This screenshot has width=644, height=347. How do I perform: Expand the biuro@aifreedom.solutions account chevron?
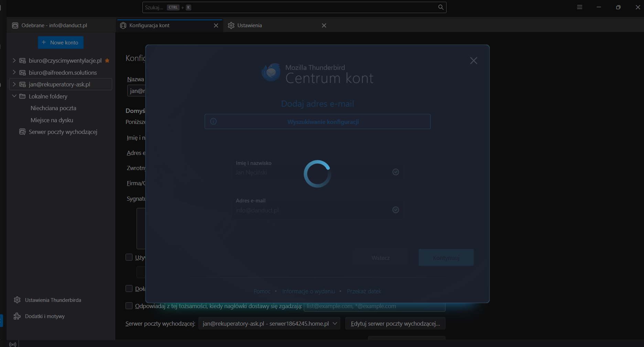point(14,72)
